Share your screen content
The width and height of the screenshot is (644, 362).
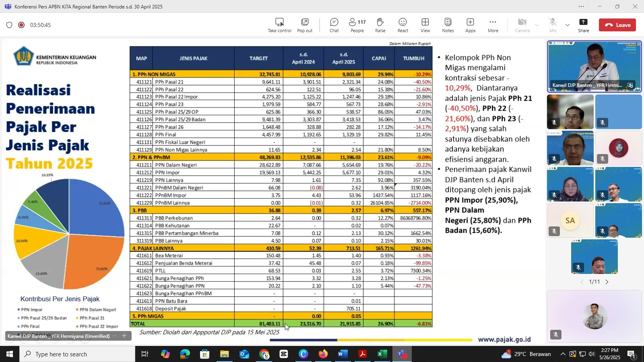583,25
